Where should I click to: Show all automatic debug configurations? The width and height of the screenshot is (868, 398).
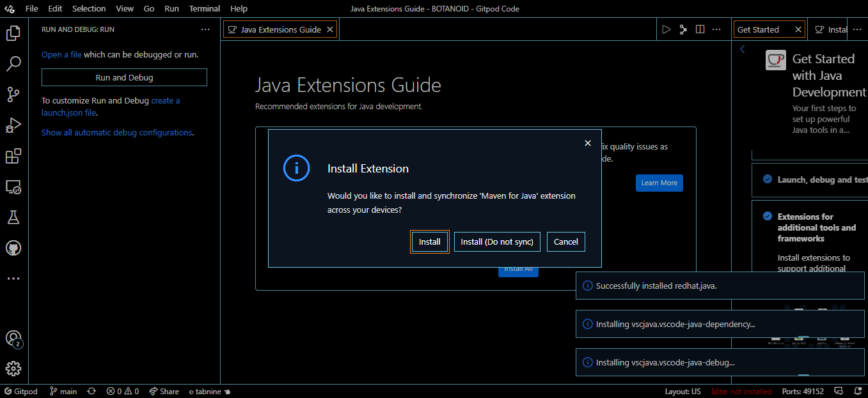point(116,133)
